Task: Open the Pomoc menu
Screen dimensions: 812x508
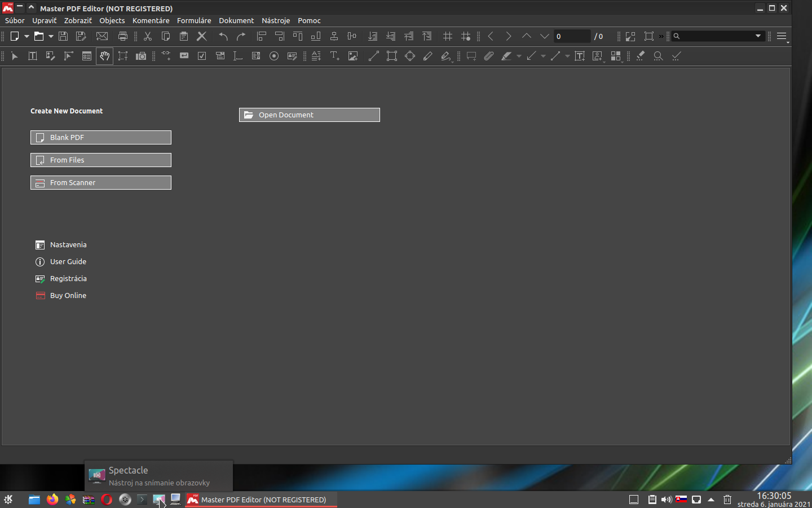Action: tap(309, 20)
